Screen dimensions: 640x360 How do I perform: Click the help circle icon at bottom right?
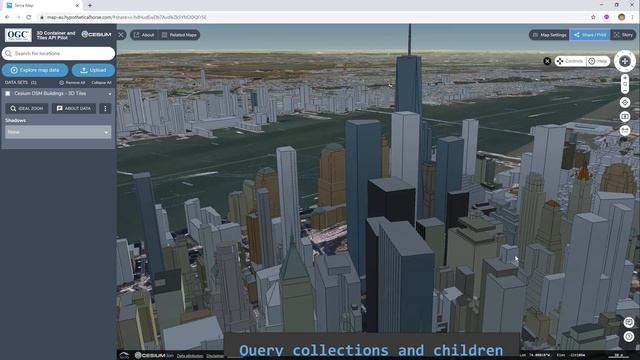tap(629, 337)
